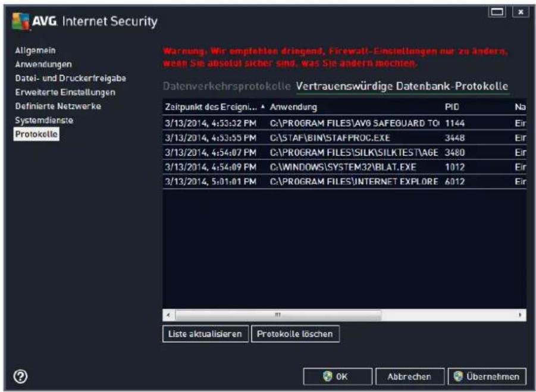
Task: Click the AVG logo icon
Action: (20, 21)
